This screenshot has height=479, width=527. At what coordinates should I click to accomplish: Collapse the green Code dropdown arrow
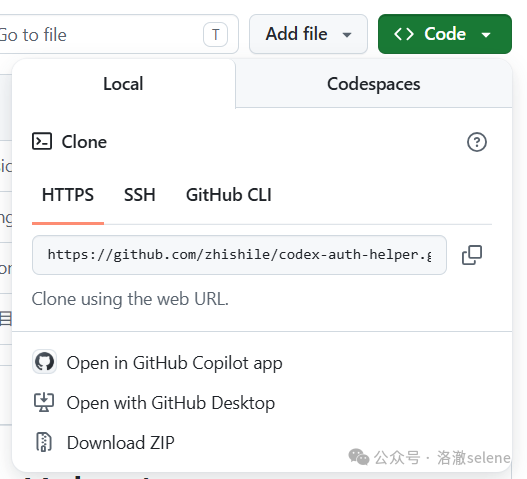486,35
